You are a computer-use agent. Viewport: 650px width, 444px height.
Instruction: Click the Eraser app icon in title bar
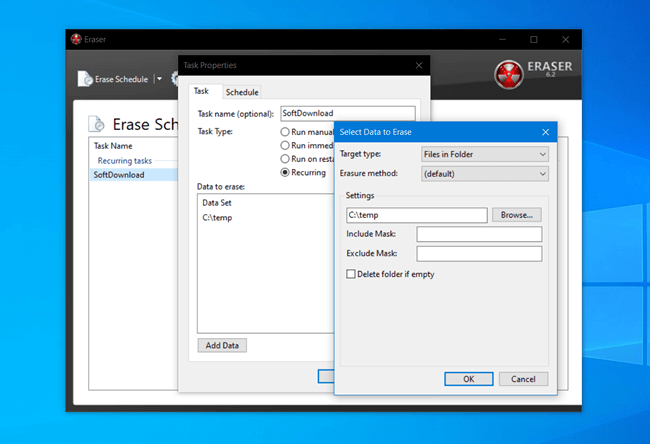75,40
